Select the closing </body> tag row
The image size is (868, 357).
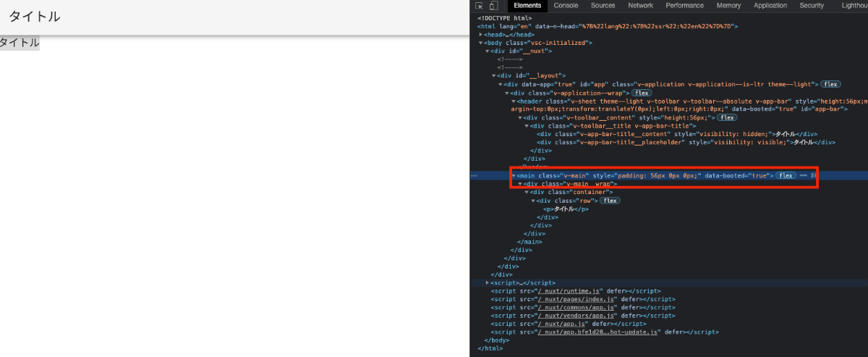[496, 340]
